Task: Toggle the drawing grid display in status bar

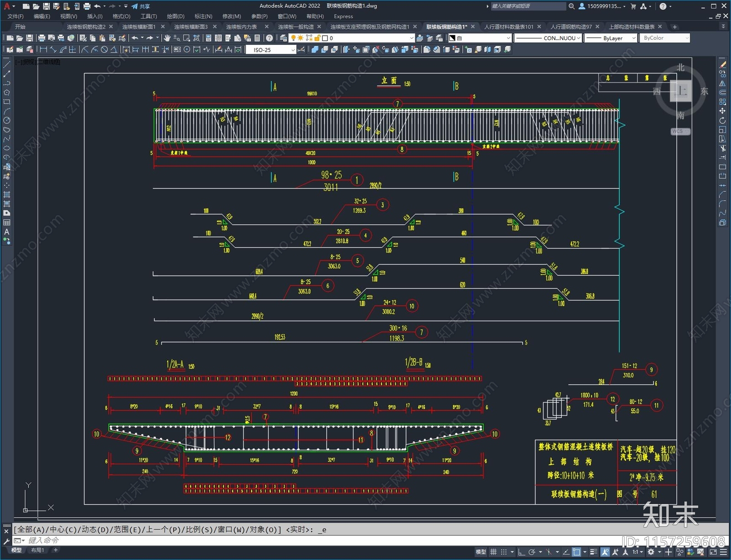Action: [x=493, y=552]
